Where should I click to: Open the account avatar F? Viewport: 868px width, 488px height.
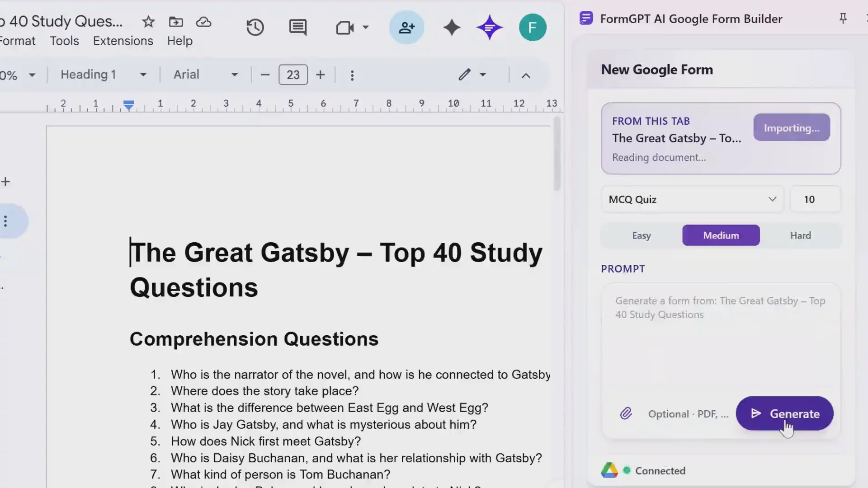coord(533,28)
